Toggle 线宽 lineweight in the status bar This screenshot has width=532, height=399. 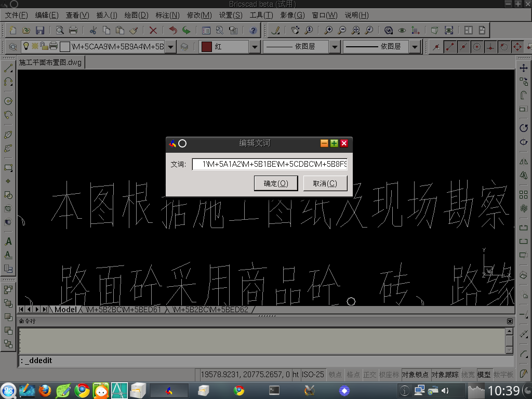tap(468, 375)
